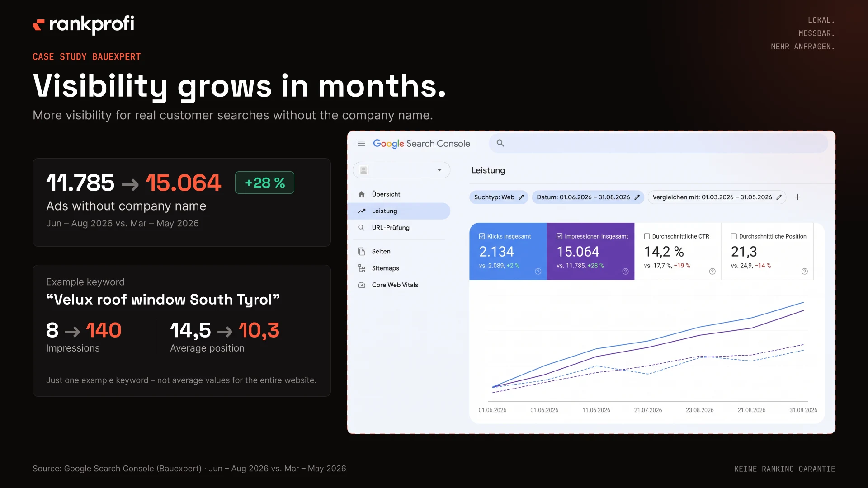Click the vs. 11.785, +28 % text
Viewport: 868px width, 488px height.
(x=580, y=266)
